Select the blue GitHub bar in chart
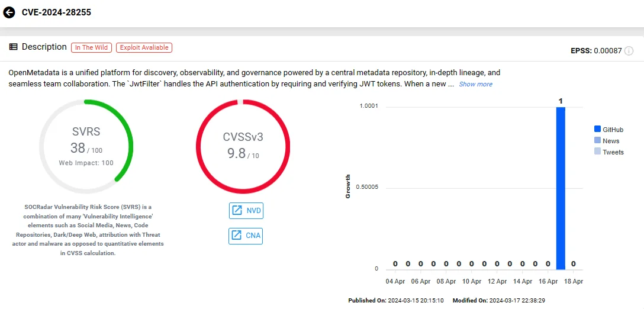644x309 pixels. [x=561, y=188]
